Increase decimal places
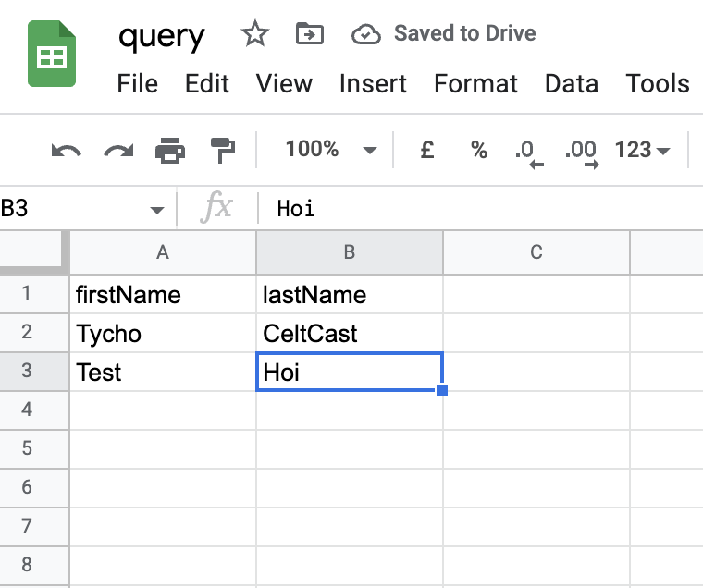703x588 pixels. [x=582, y=153]
